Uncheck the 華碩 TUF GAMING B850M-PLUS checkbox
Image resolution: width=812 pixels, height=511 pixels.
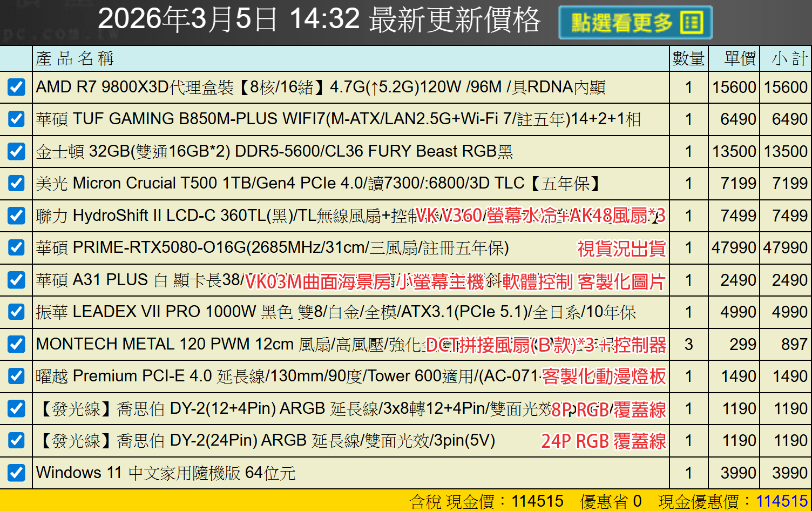point(16,119)
